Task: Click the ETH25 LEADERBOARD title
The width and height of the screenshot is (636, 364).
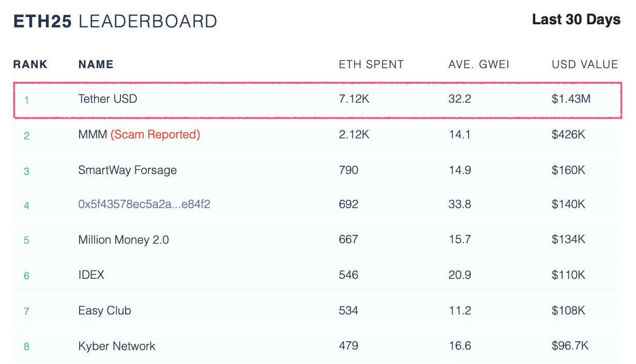Action: point(115,21)
